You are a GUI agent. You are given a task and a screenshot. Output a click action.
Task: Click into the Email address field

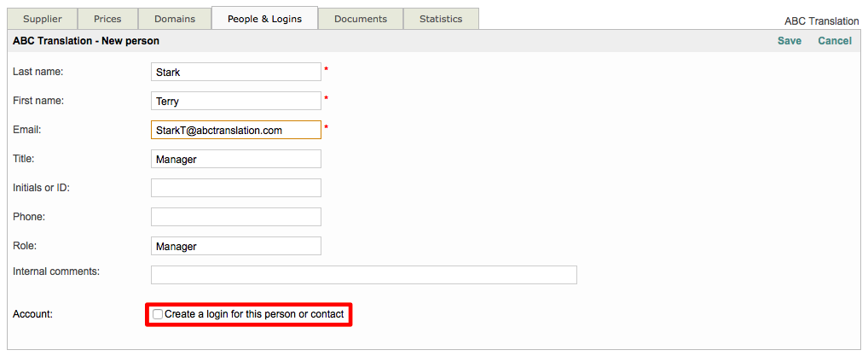point(235,131)
